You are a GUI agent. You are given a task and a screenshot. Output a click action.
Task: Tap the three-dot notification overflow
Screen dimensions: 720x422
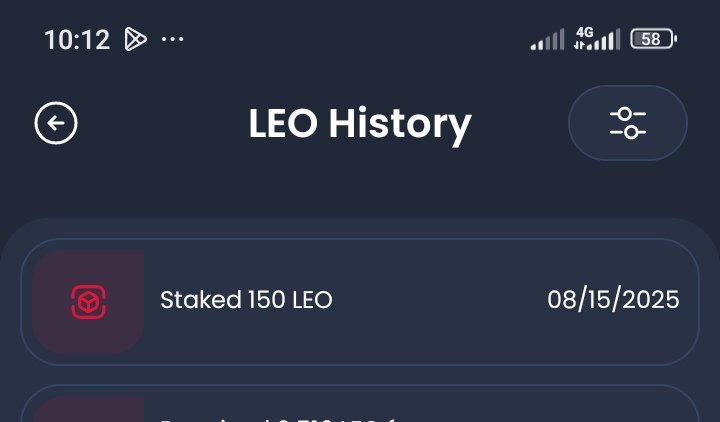coord(173,39)
